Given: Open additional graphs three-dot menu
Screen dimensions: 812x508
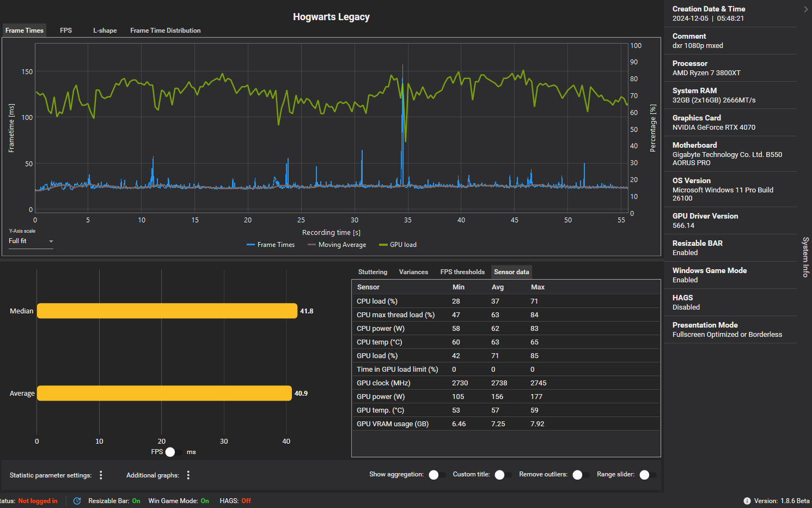Looking at the screenshot, I should (x=188, y=475).
